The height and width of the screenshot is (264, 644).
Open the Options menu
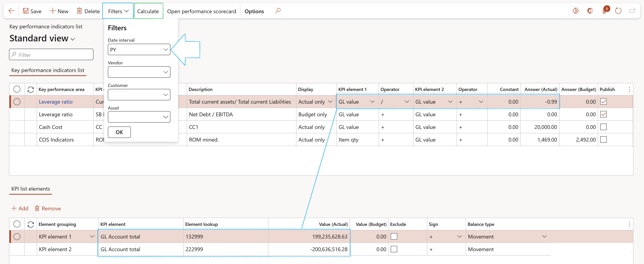pyautogui.click(x=254, y=11)
